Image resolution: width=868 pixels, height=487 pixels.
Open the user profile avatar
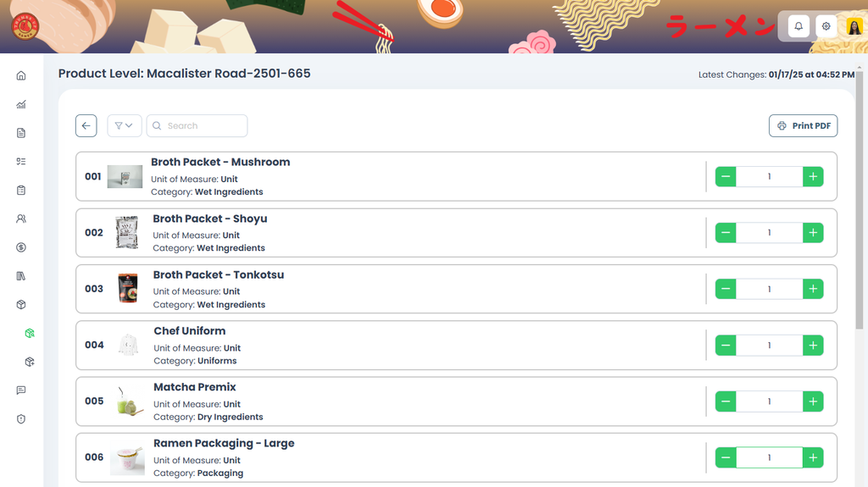[854, 26]
